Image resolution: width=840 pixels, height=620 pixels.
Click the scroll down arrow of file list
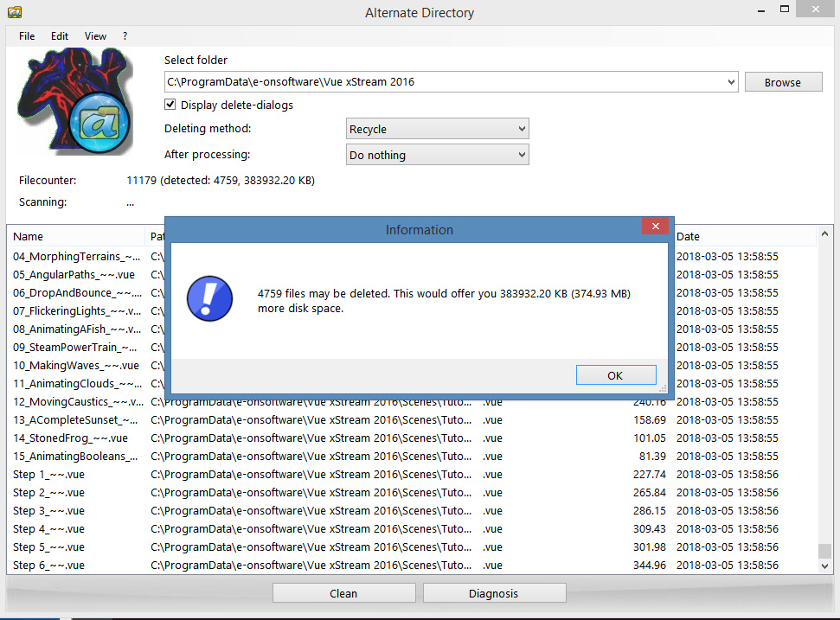point(824,566)
